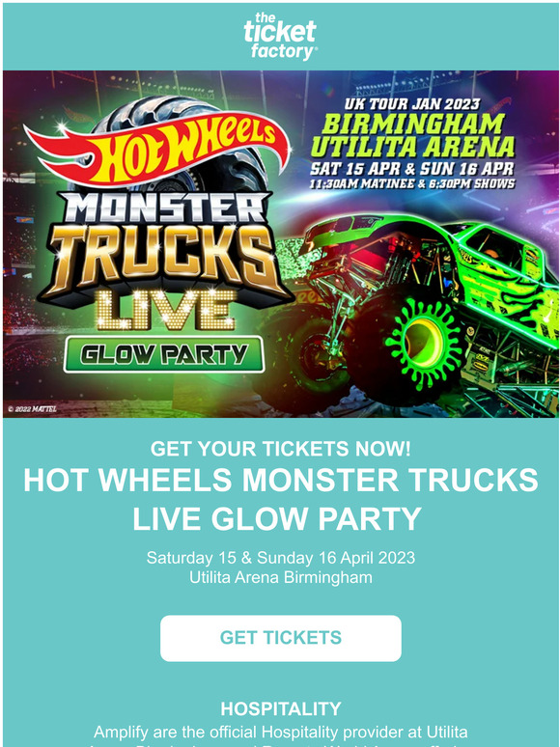Screen dimensions: 560x747
Task: Click the gold Monster Trucks title graphic
Action: 164,246
